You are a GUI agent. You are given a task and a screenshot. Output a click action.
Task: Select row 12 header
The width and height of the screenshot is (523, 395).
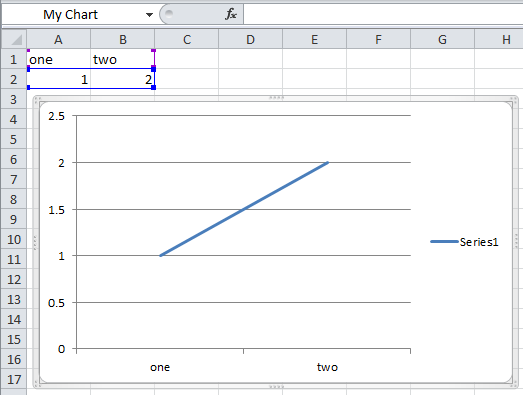pyautogui.click(x=14, y=279)
